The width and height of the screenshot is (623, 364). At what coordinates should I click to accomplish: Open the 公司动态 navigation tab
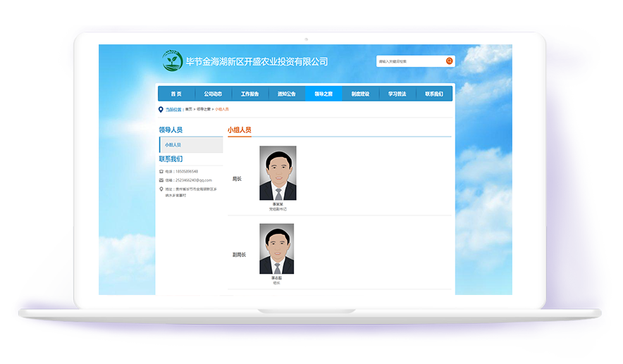(213, 94)
